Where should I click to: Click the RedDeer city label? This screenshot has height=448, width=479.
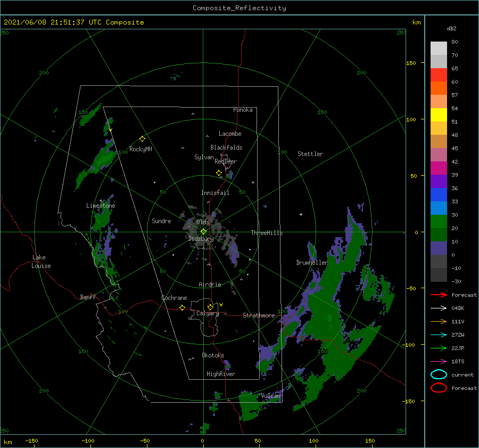(x=226, y=161)
